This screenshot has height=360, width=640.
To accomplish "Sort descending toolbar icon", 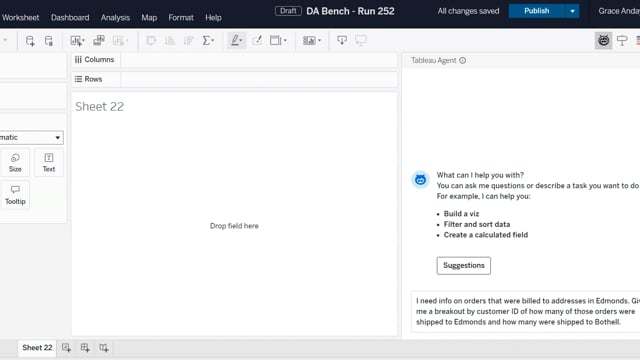I will (x=189, y=40).
